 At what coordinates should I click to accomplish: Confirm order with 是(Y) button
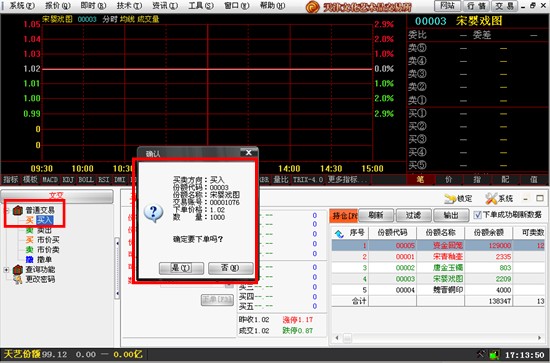click(181, 268)
